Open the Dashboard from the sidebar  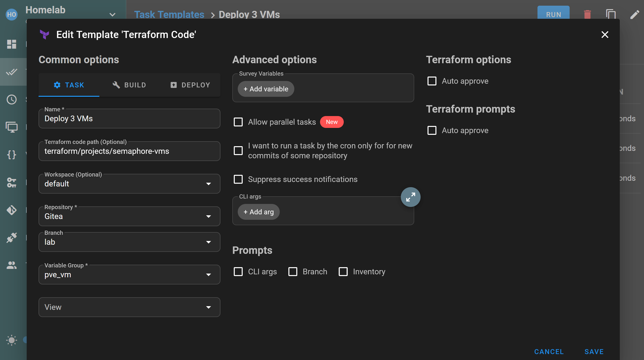[x=12, y=44]
